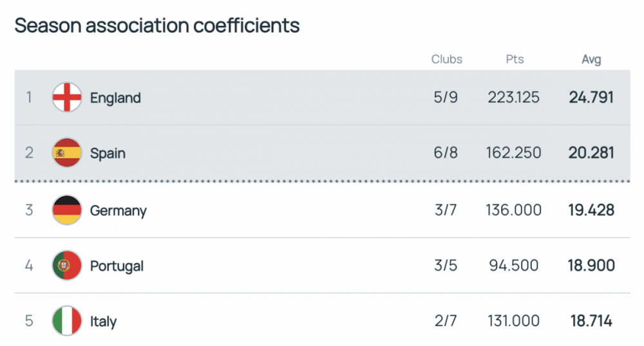Click the Portugal flag icon
The width and height of the screenshot is (644, 346).
(x=67, y=266)
